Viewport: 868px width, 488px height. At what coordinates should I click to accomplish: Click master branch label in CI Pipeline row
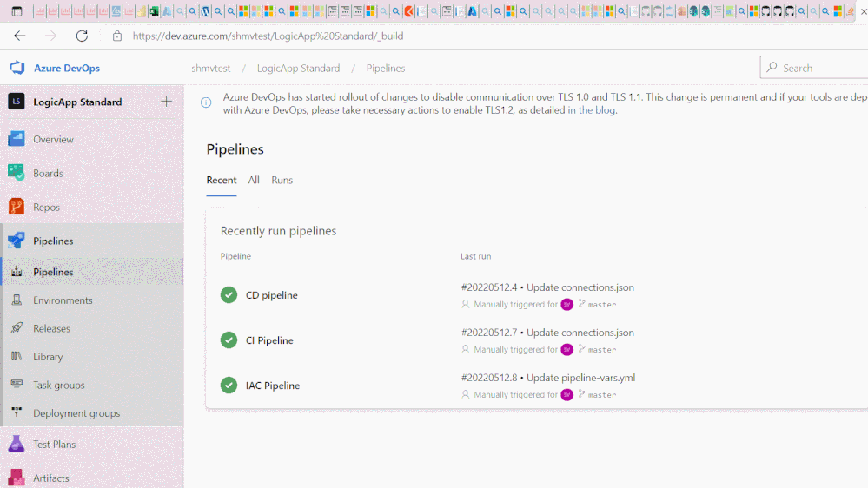[x=602, y=350]
